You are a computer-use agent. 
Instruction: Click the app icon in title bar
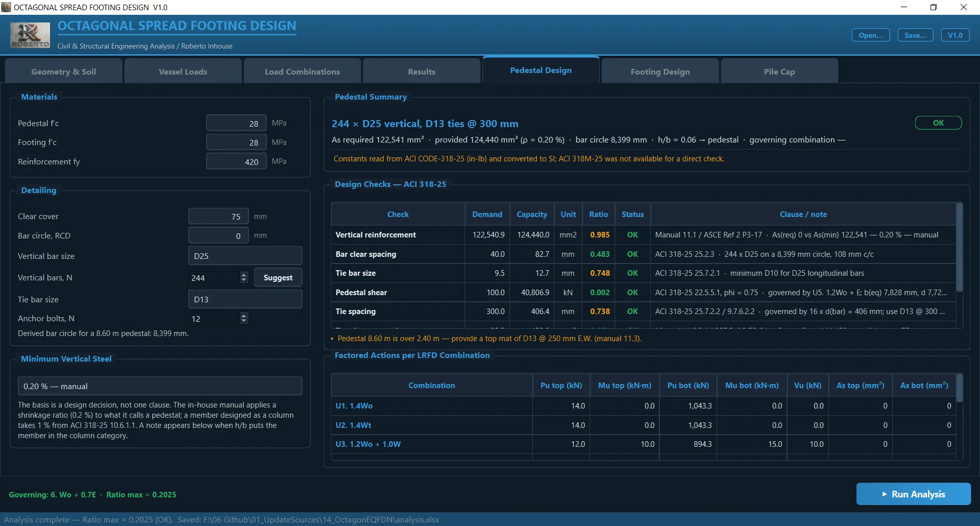point(6,7)
